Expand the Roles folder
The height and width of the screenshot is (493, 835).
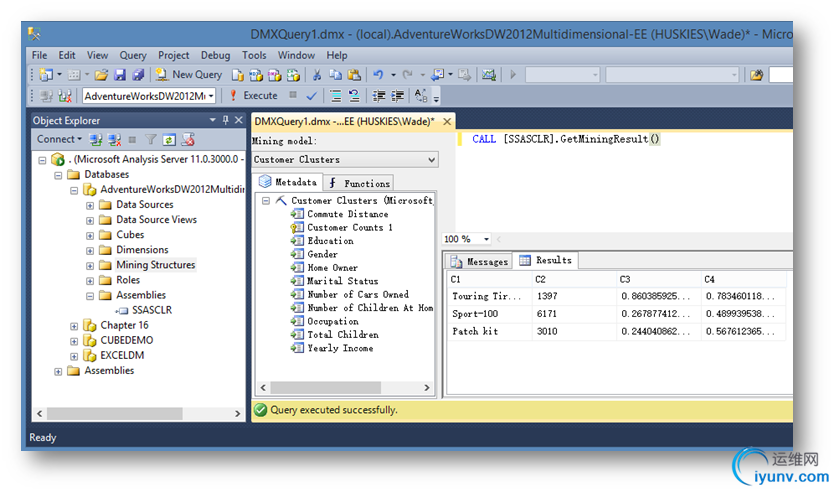(90, 281)
